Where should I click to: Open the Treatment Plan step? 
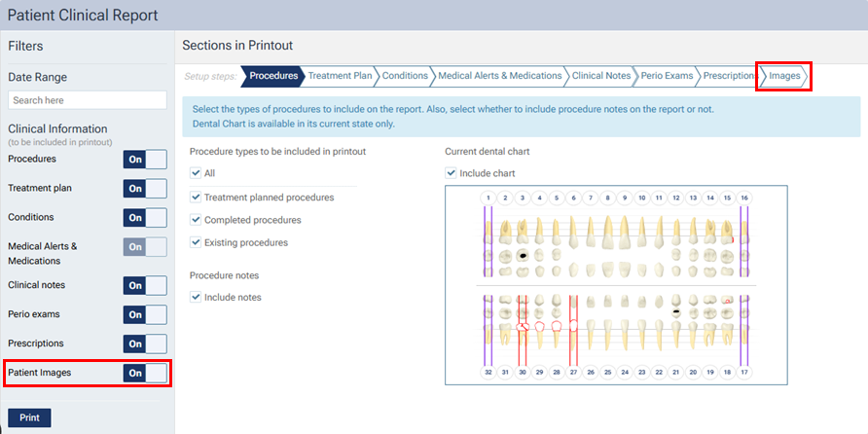pyautogui.click(x=340, y=76)
